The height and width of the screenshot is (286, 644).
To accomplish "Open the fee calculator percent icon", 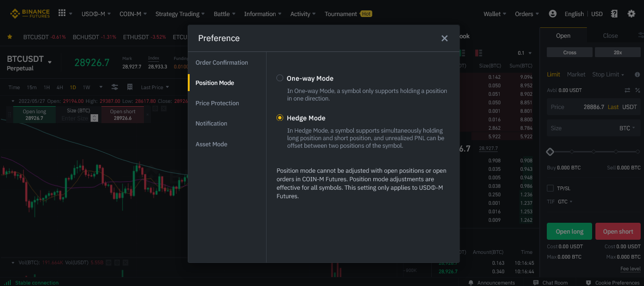I will [x=637, y=90].
